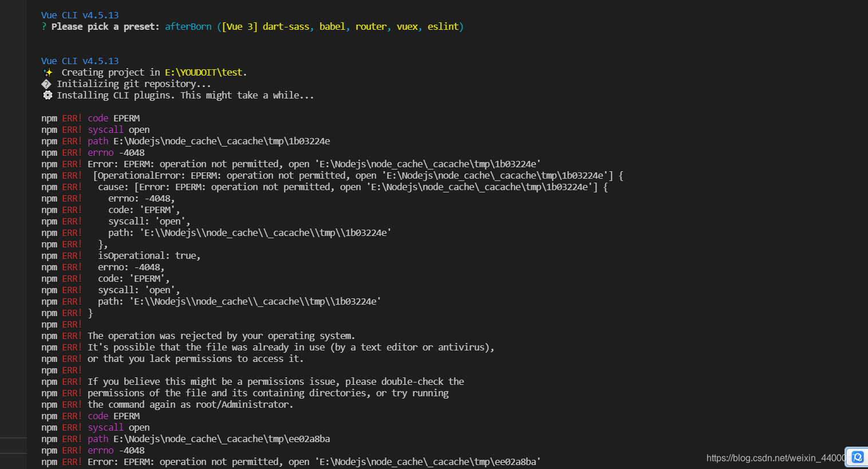The image size is (868, 469).
Task: Click the diamond symbol before Initializing git repository
Action: click(46, 84)
